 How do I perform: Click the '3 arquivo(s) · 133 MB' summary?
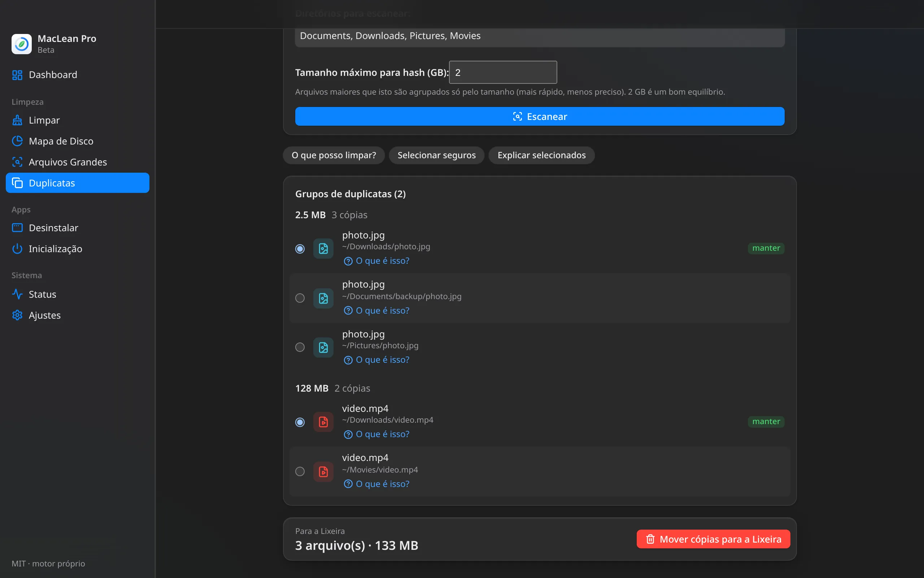(357, 545)
